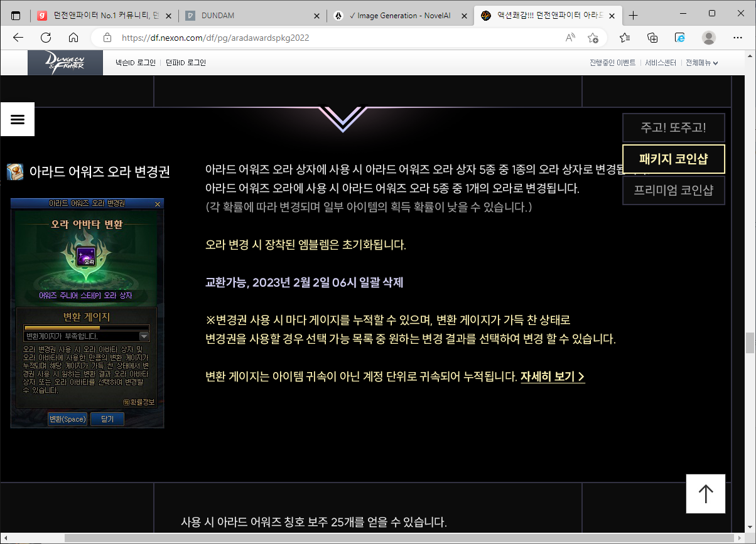Image resolution: width=756 pixels, height=544 pixels.
Task: Add page to favorites star icon
Action: point(593,38)
